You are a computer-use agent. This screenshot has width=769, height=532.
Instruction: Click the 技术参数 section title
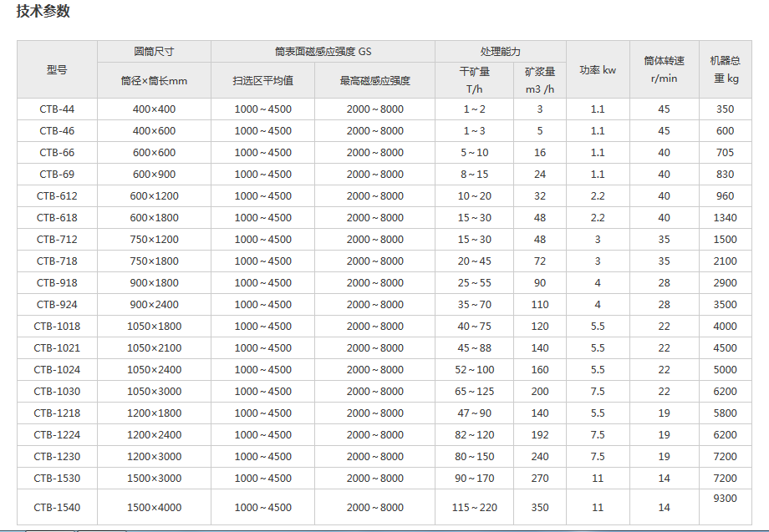tap(41, 13)
